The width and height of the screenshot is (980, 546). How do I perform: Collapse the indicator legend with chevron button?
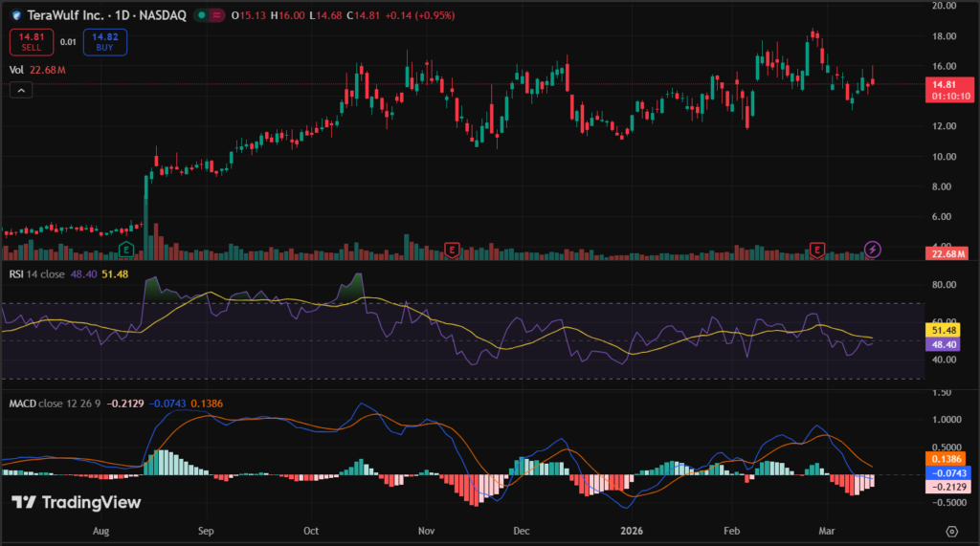(x=22, y=90)
